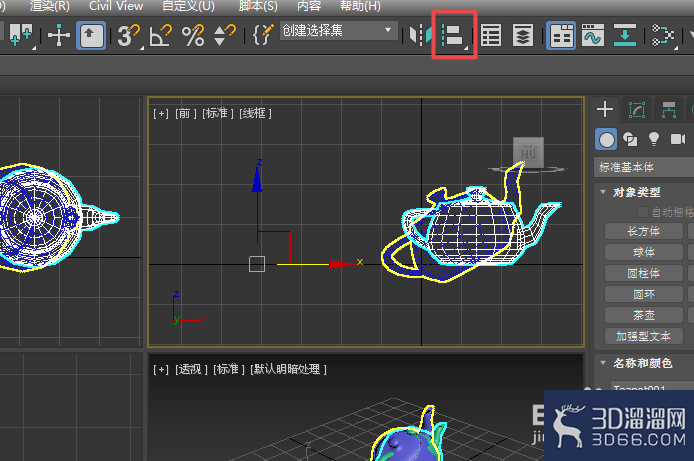Click the Mirror tool icon

[x=420, y=35]
